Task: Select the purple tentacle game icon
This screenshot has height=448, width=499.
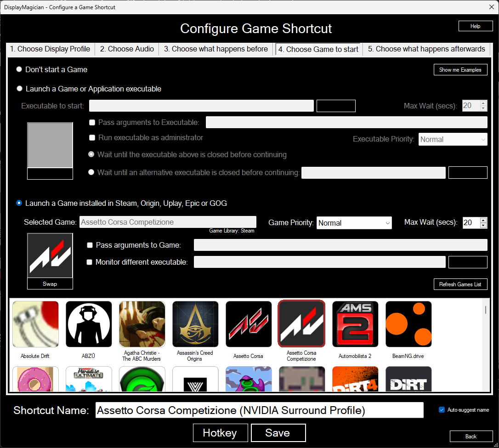Action: (x=249, y=379)
